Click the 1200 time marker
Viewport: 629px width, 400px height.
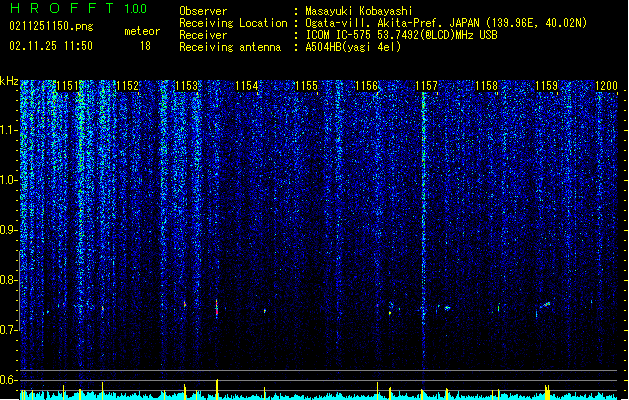point(606,86)
